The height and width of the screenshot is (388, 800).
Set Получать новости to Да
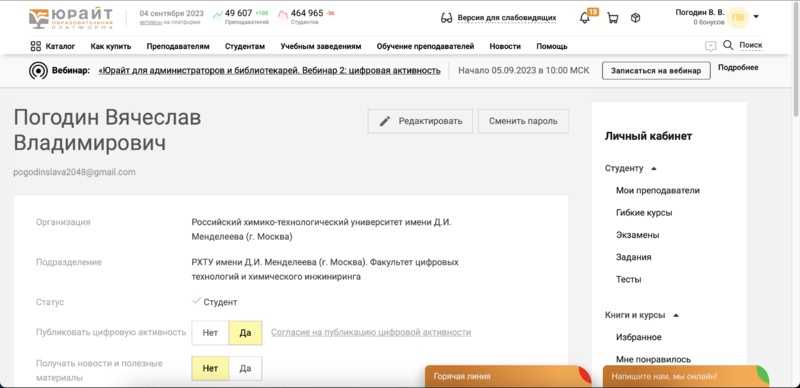point(245,369)
